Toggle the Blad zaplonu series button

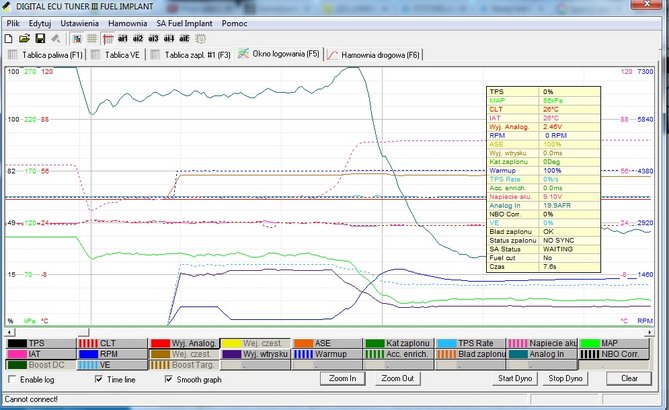pos(471,354)
